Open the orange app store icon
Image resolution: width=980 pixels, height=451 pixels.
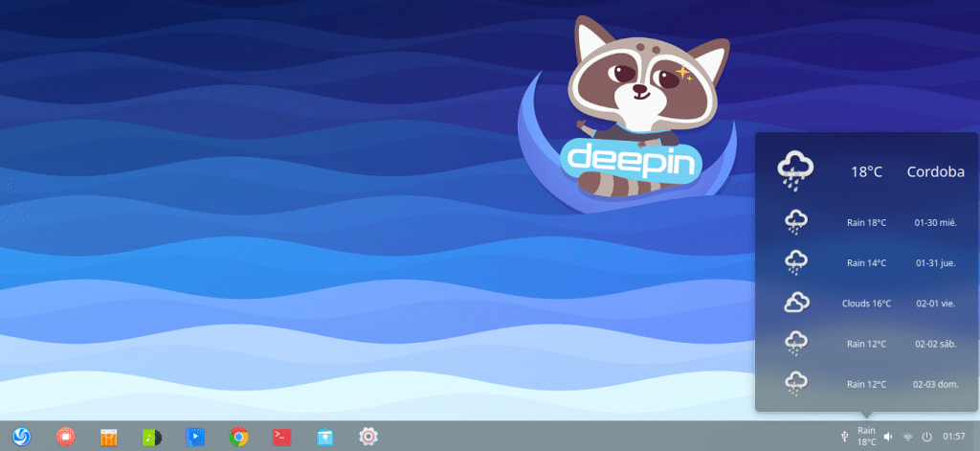[109, 437]
